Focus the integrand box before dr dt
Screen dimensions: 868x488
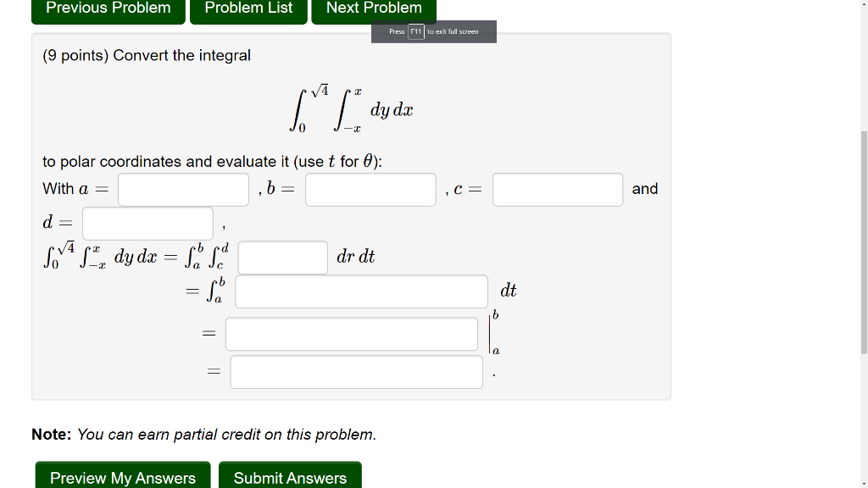click(283, 258)
